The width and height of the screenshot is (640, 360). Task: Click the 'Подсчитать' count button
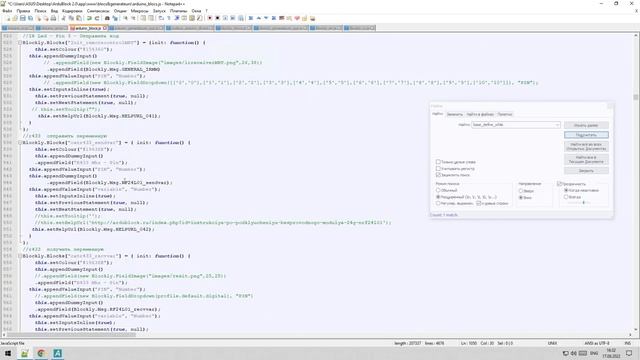tap(586, 135)
